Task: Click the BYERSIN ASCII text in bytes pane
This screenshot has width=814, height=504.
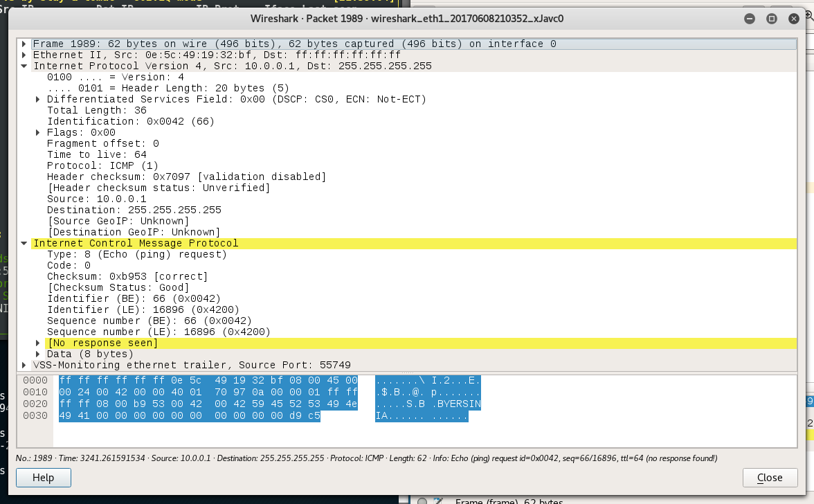Action: [459, 404]
